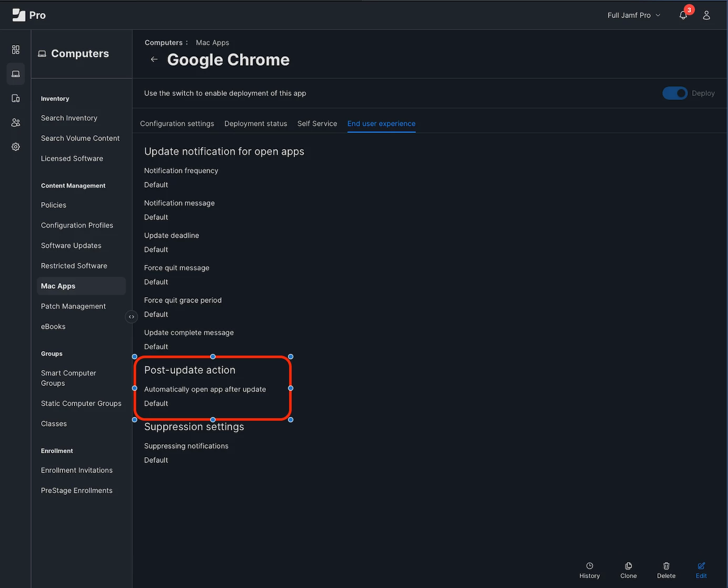
Task: Delete the Google Chrome app
Action: point(666,571)
